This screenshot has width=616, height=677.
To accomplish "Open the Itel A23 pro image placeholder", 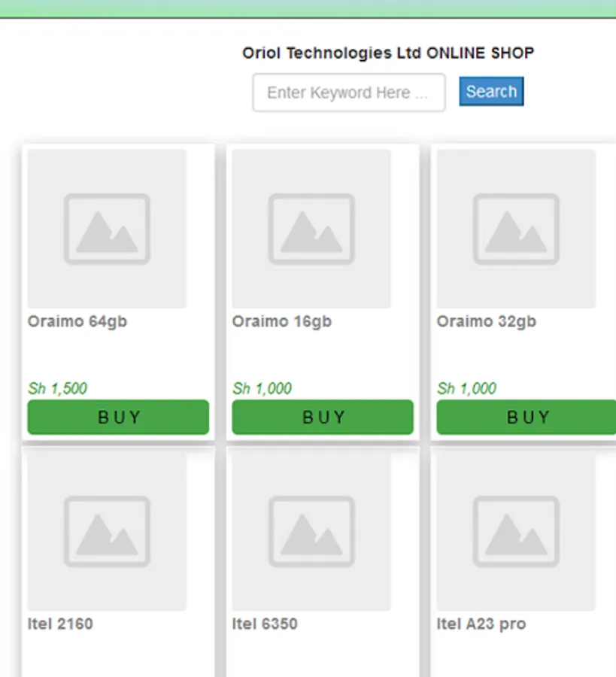I will pyautogui.click(x=516, y=532).
